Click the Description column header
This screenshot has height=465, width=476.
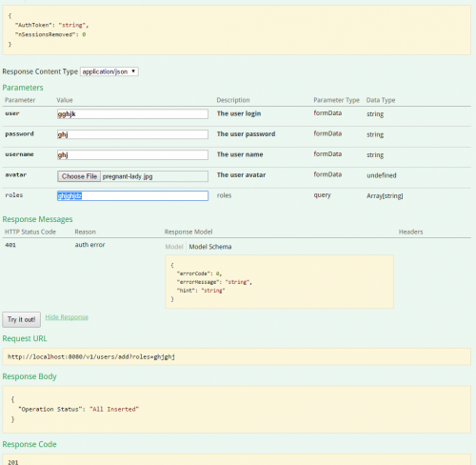click(233, 100)
